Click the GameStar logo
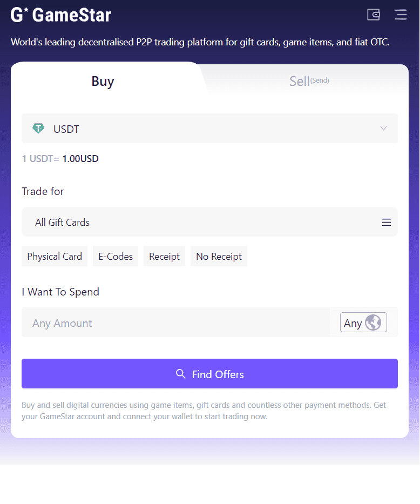Image resolution: width=420 pixels, height=504 pixels. point(60,15)
